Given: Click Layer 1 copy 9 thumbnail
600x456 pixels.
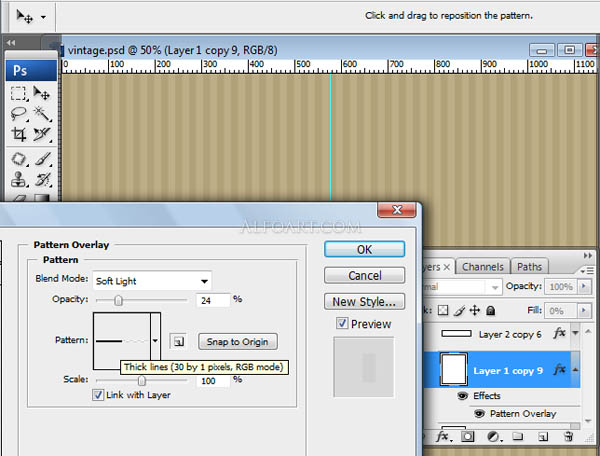Looking at the screenshot, I should [x=453, y=370].
